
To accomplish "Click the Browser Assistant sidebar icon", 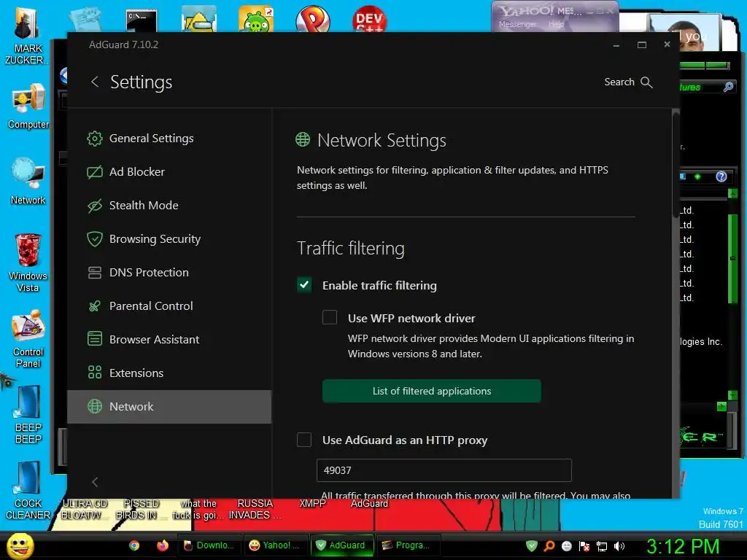I will [x=95, y=340].
